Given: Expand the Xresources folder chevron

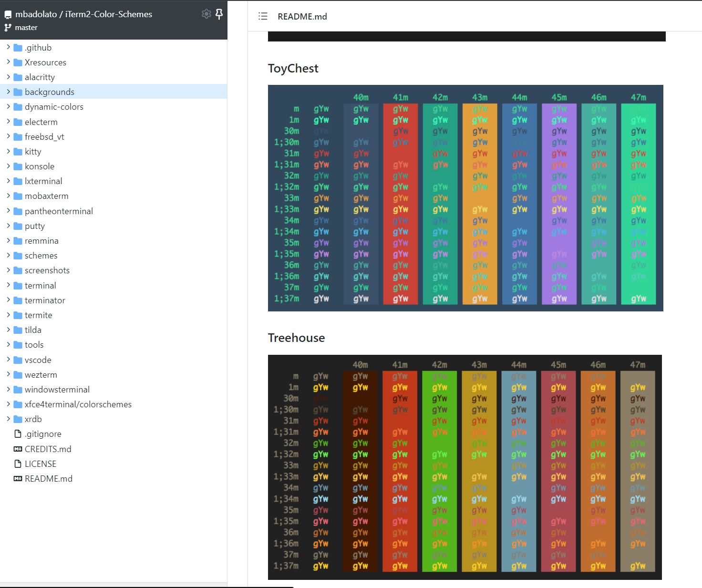Looking at the screenshot, I should tap(8, 62).
